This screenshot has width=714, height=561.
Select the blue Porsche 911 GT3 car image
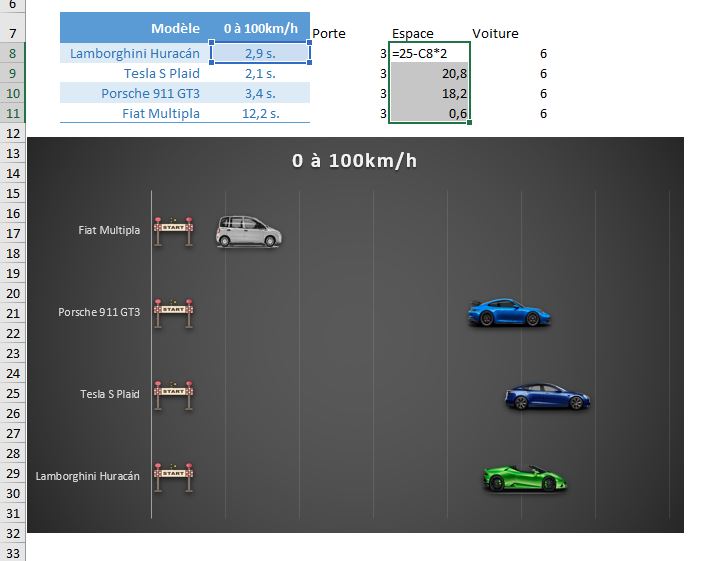(x=509, y=312)
